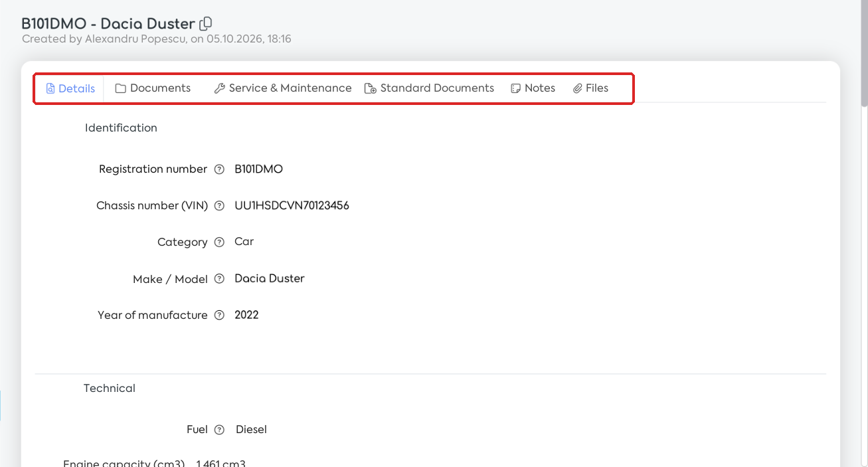This screenshot has width=868, height=467.
Task: Show help for Registration number
Action: [x=219, y=169]
